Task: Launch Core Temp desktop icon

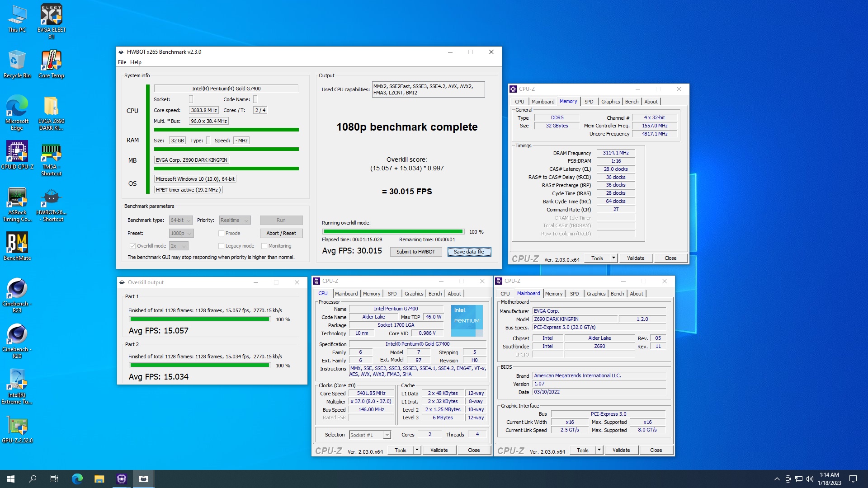Action: [51, 64]
